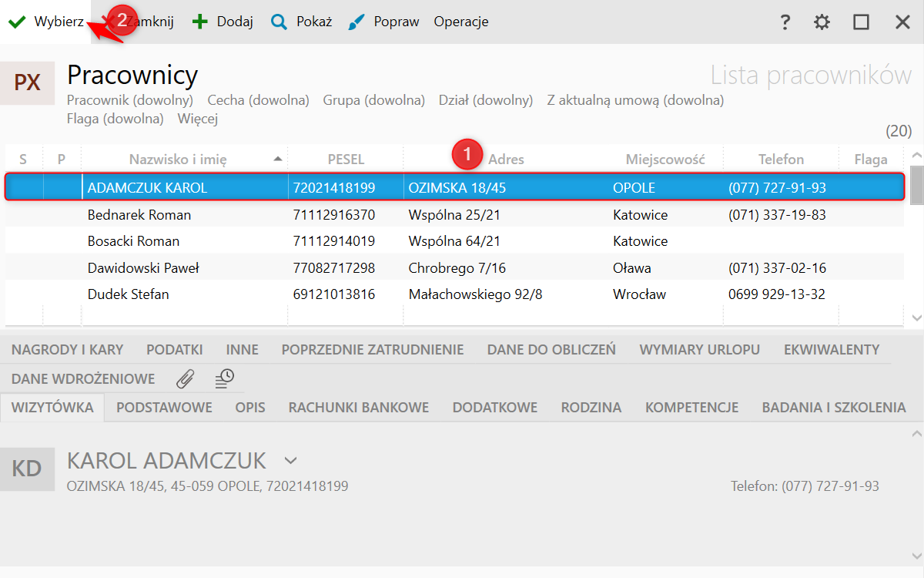Click the P column header
924x578 pixels.
point(62,159)
